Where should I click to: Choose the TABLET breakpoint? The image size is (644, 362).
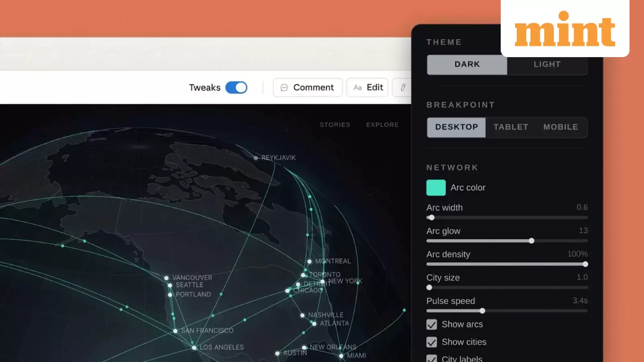pos(510,127)
